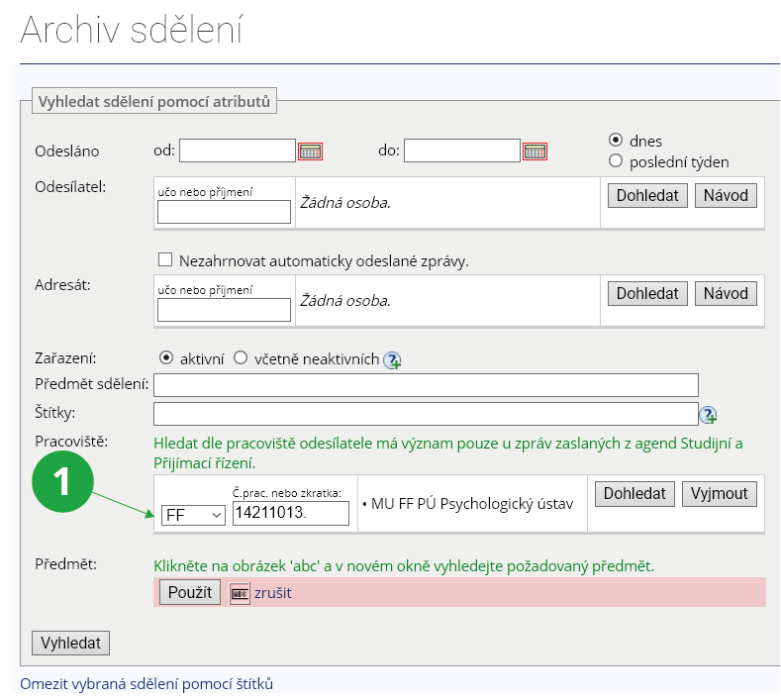781x700 pixels.
Task: Enable 'Nezahrnovat automaticky odeslané zprávy' checkbox
Action: tap(165, 260)
